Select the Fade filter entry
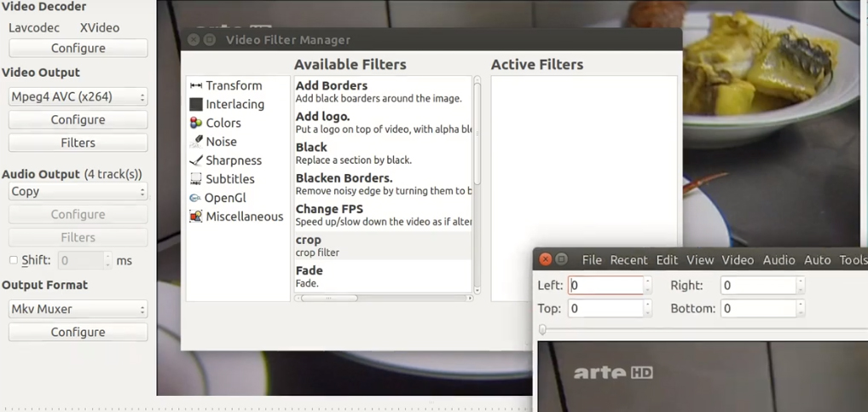This screenshot has height=412, width=868. (383, 277)
